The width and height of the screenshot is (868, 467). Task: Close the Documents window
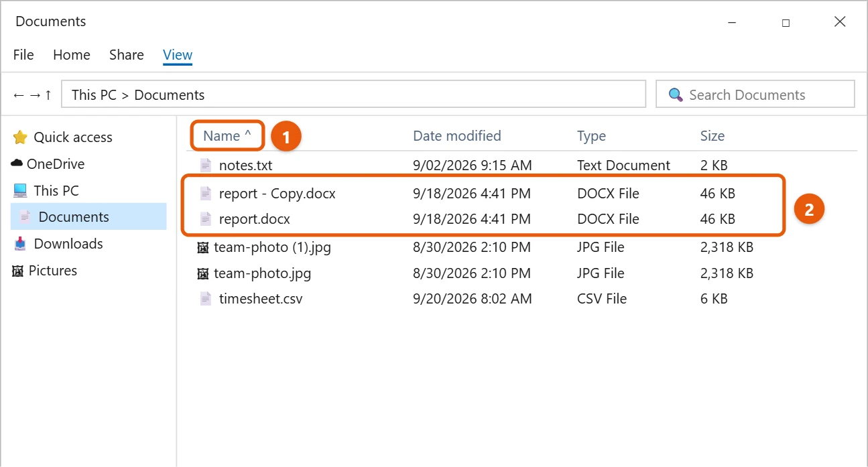(x=840, y=22)
